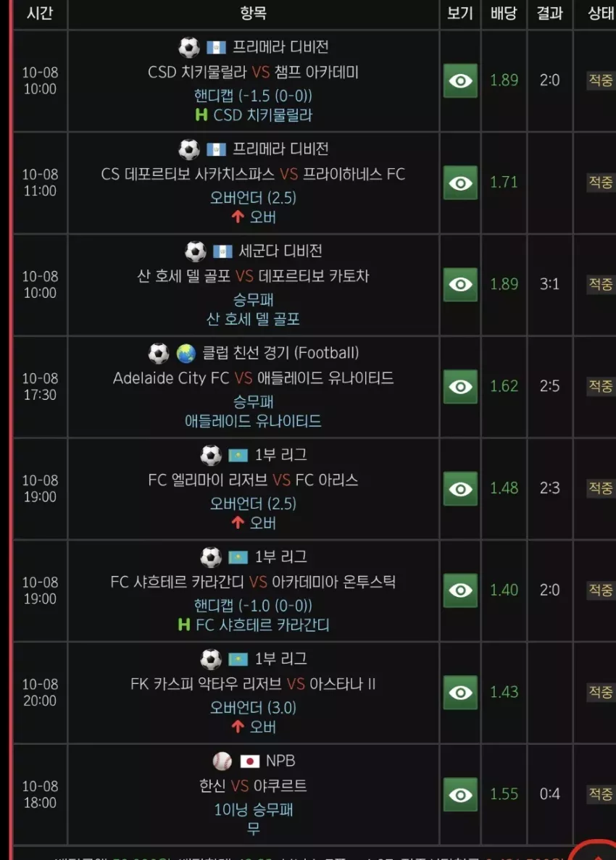The height and width of the screenshot is (860, 616).
Task: Click the baseball icon next to NPB
Action: 222,761
